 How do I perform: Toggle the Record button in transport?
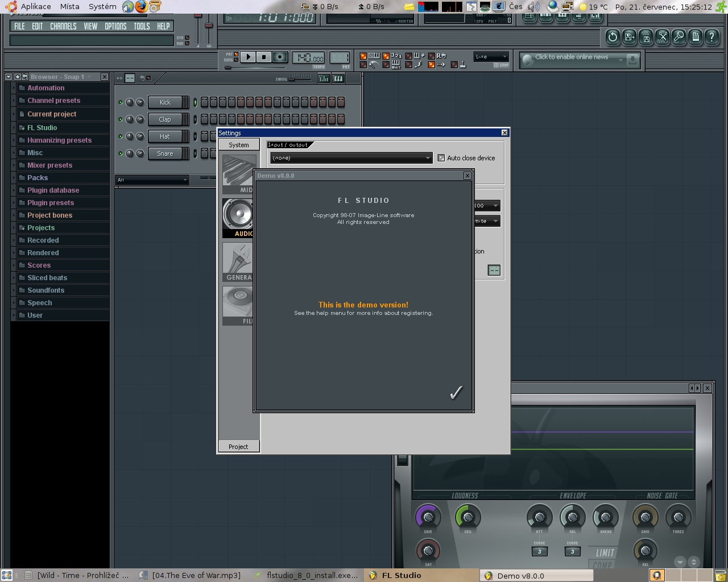click(x=280, y=57)
